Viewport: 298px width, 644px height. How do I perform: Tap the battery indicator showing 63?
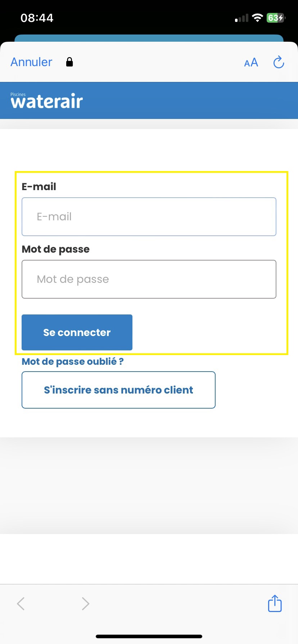click(276, 18)
